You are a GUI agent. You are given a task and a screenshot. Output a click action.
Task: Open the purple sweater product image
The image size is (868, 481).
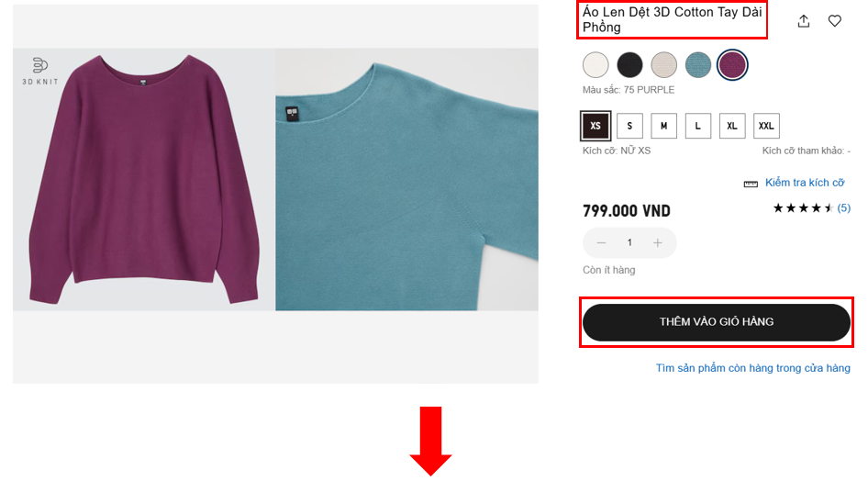point(144,179)
